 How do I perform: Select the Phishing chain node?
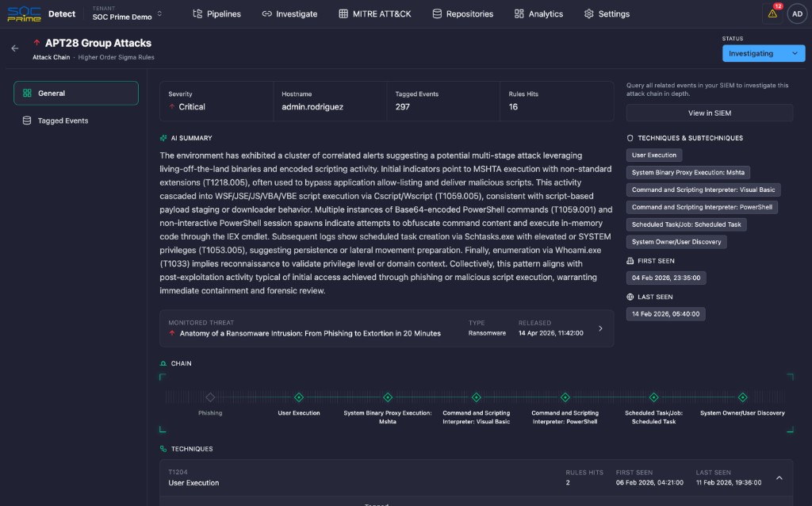coord(210,397)
